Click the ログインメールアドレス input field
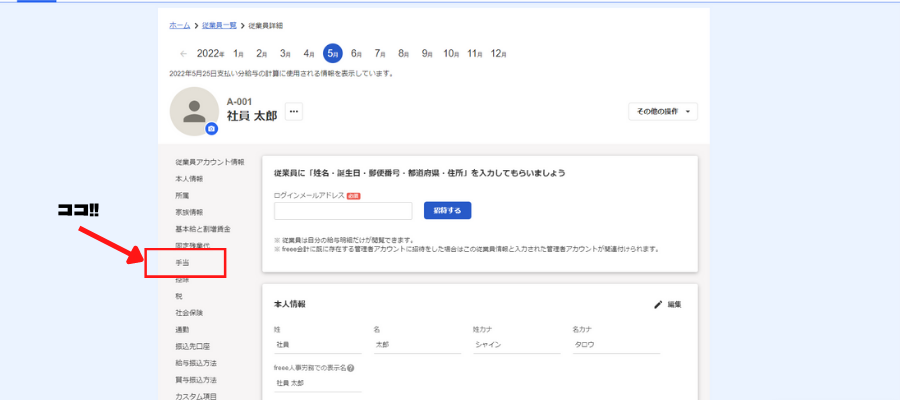The width and height of the screenshot is (900, 400). click(343, 211)
